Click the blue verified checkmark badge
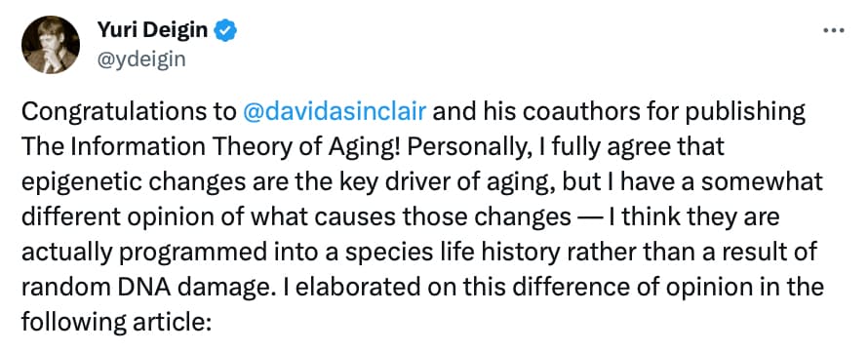Viewport: 868px width, 353px height. coord(226,30)
